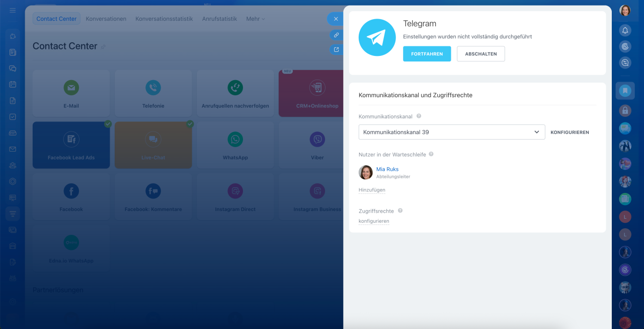The height and width of the screenshot is (329, 644).
Task: Click Mia Ruks avatar in the queue
Action: point(366,172)
